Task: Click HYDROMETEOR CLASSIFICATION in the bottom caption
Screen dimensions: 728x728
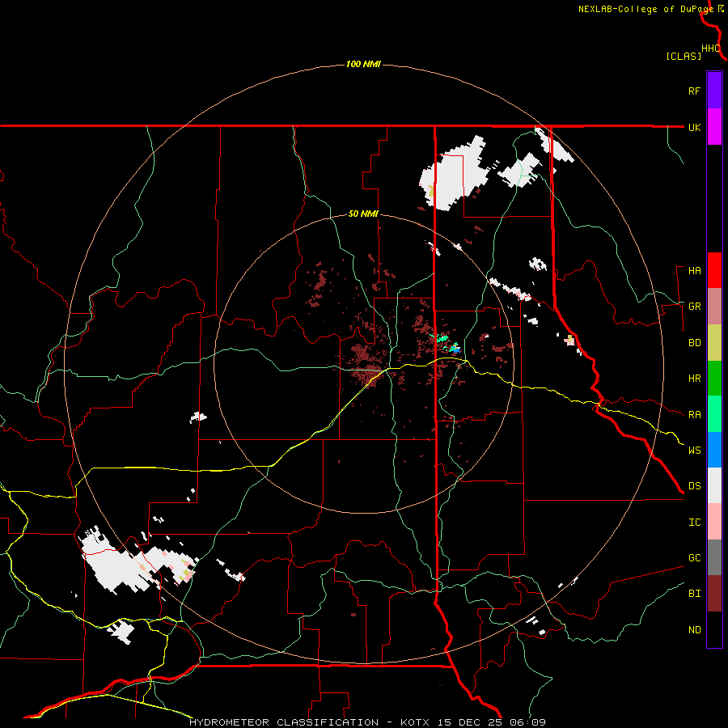Action: coord(284,722)
